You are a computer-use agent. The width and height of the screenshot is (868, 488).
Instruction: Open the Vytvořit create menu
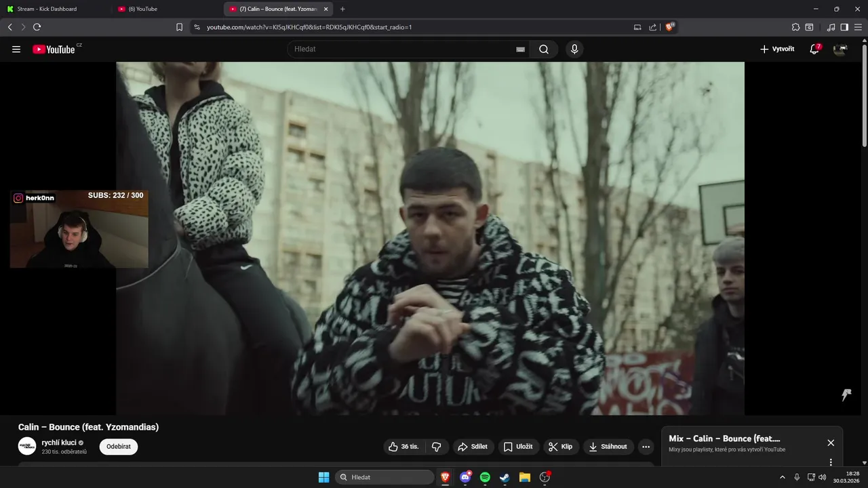tap(777, 49)
